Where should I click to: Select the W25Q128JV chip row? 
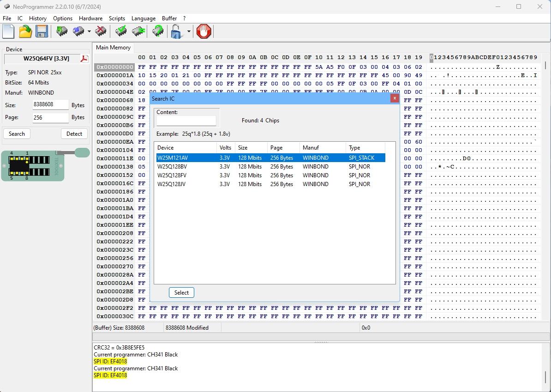[x=270, y=184]
